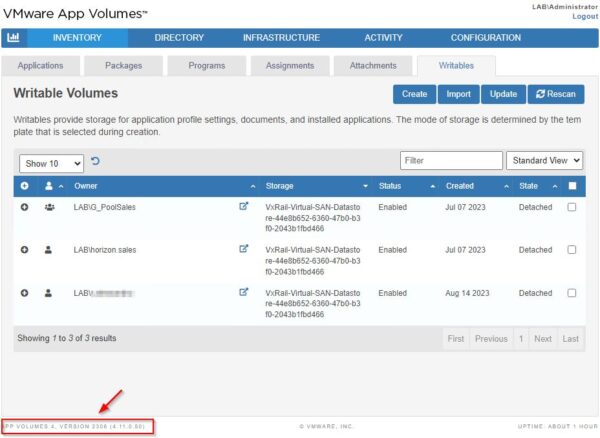Switch to the Packages tab
Viewport: 600px width, 438px height.
tap(124, 66)
